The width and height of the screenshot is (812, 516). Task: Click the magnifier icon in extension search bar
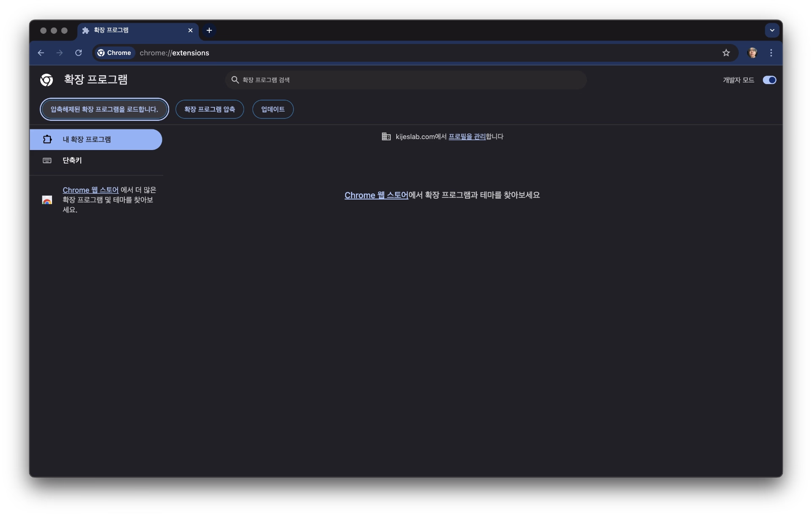point(235,80)
